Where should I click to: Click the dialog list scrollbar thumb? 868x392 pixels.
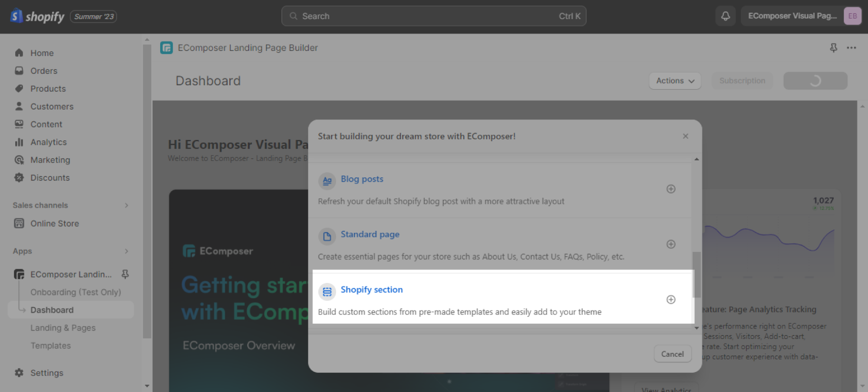696,275
